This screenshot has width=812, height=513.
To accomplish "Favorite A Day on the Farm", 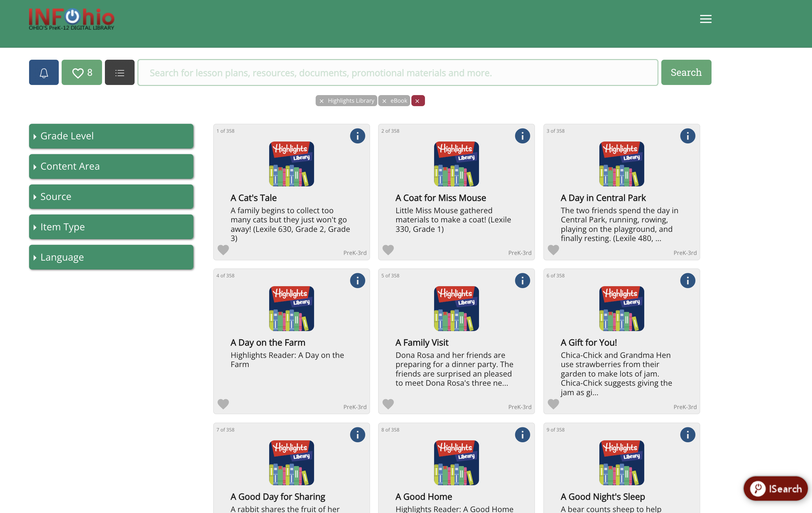I will tap(223, 404).
